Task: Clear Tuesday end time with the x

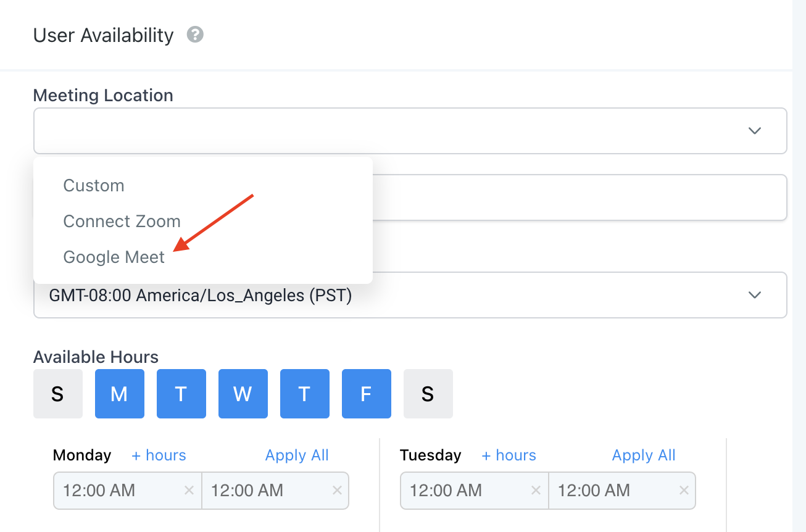Action: coord(684,491)
